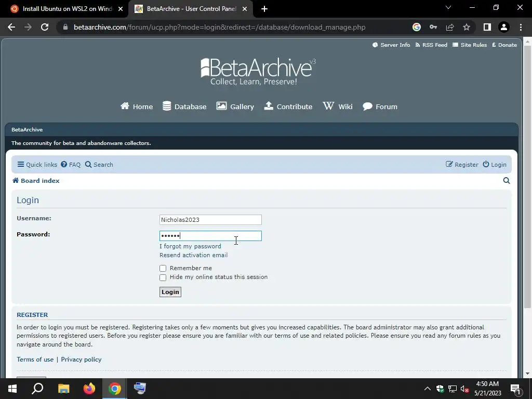The width and height of the screenshot is (532, 399).
Task: Open the Chrome three-dot menu
Action: coord(521,27)
